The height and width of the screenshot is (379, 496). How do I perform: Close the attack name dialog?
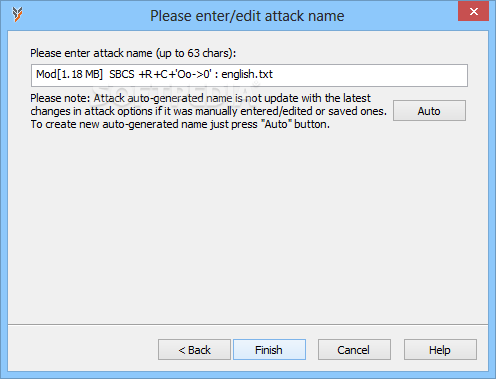pos(473,11)
